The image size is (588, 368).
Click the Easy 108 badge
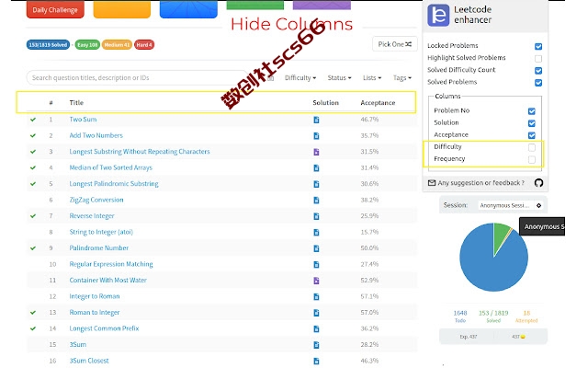87,45
